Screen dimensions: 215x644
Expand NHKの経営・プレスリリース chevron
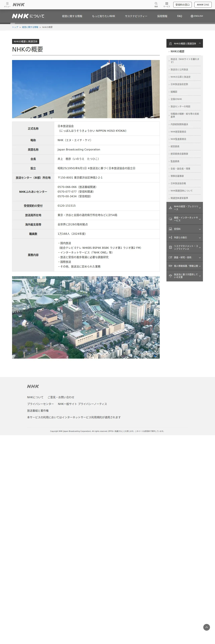(200, 208)
